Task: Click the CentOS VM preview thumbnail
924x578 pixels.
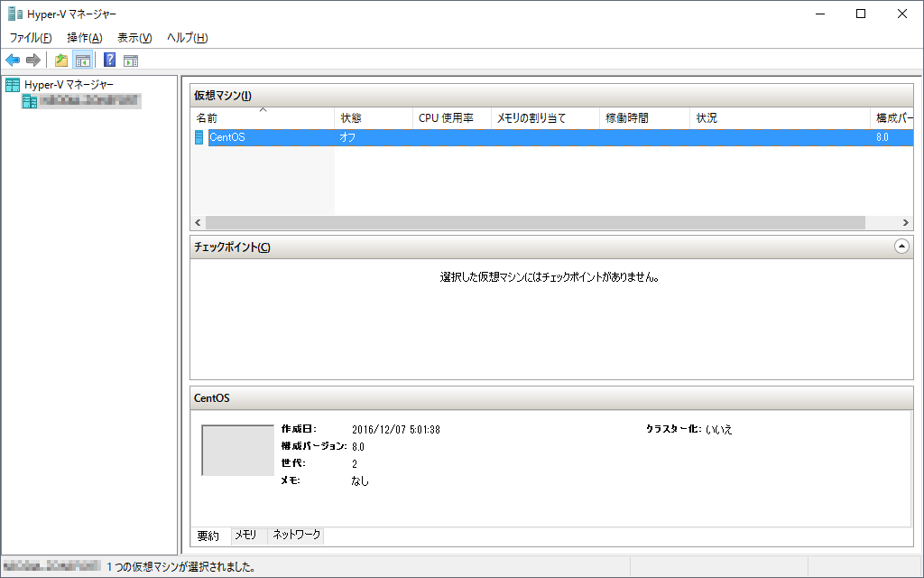Action: pos(238,450)
